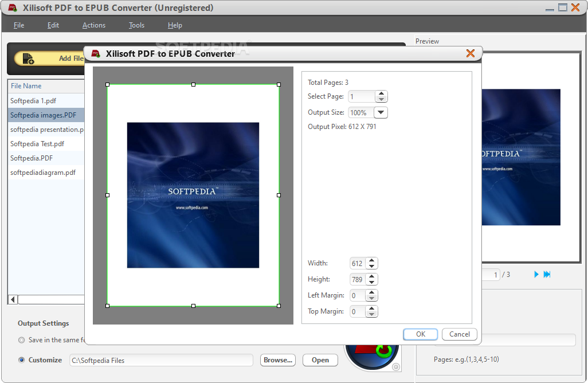This screenshot has height=383, width=588.
Task: Jump to last preview page icon
Action: pyautogui.click(x=547, y=274)
